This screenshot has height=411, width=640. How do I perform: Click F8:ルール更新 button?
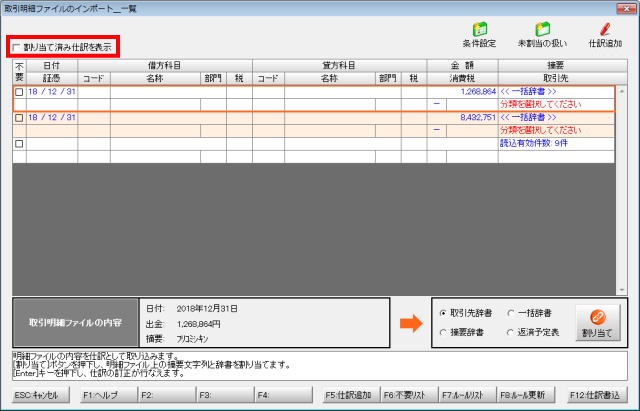(x=526, y=395)
